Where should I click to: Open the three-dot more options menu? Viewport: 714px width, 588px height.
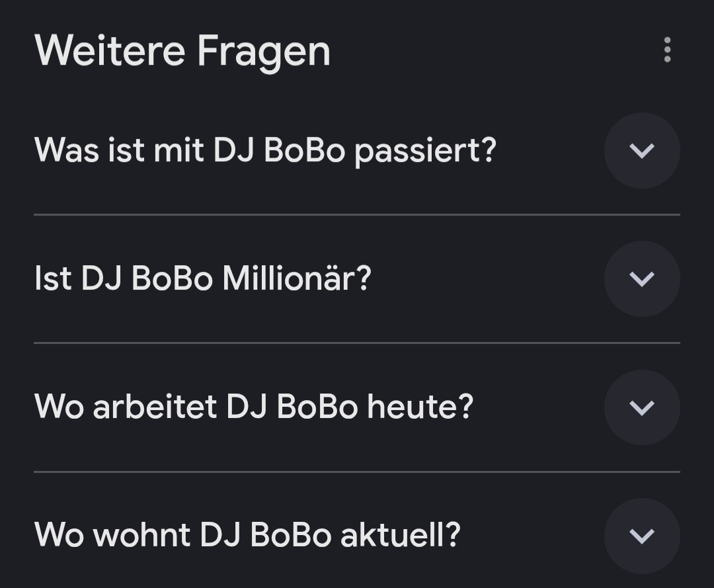(667, 50)
